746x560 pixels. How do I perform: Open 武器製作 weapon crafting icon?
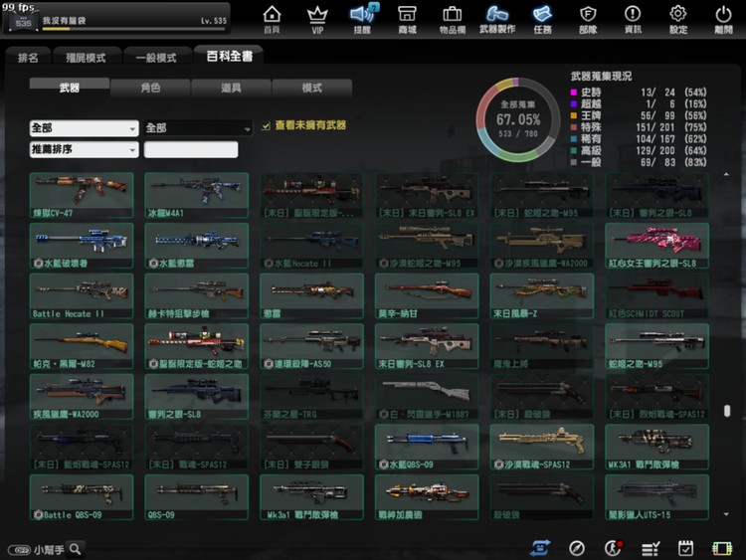click(x=497, y=18)
